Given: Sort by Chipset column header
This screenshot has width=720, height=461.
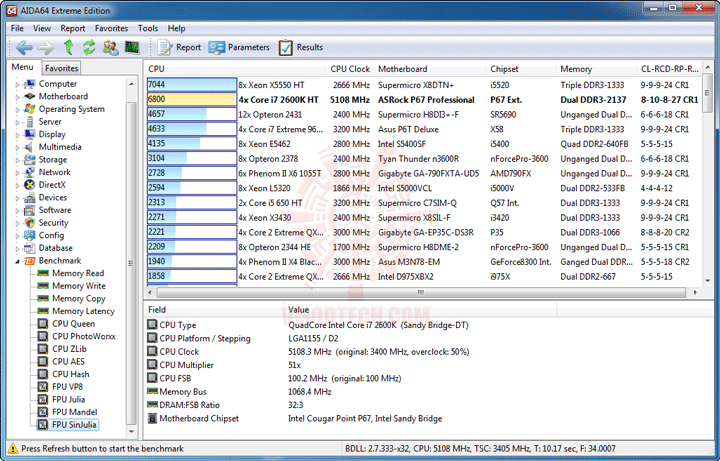Looking at the screenshot, I should point(521,69).
